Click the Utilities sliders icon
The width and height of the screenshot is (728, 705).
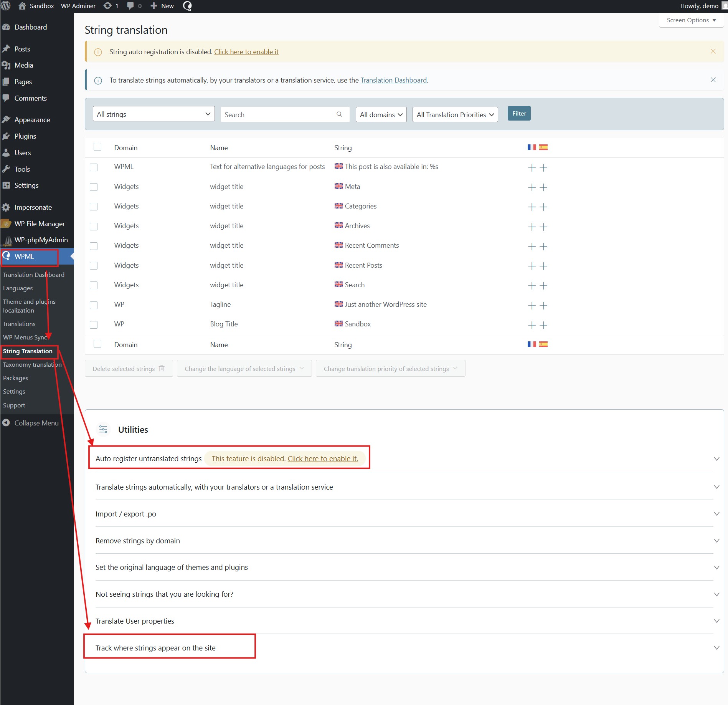point(103,429)
